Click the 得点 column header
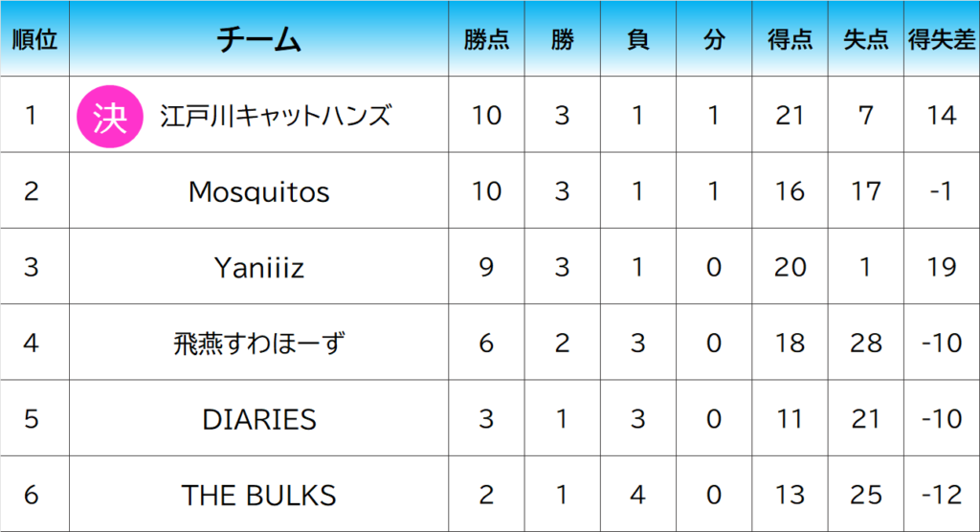The image size is (980, 532). 791,39
